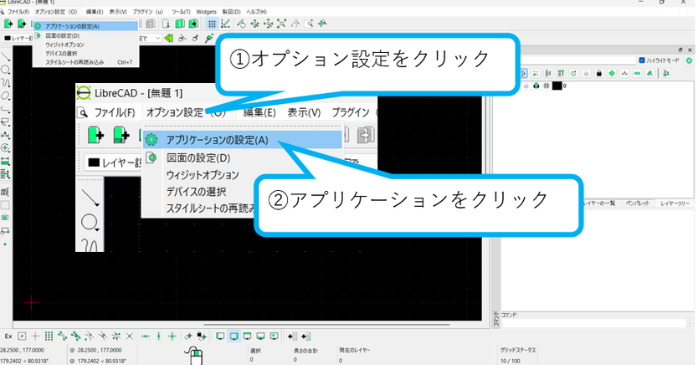Image resolution: width=698 pixels, height=365 pixels.
Task: Click the Auto zoom icon
Action: coord(281,24)
